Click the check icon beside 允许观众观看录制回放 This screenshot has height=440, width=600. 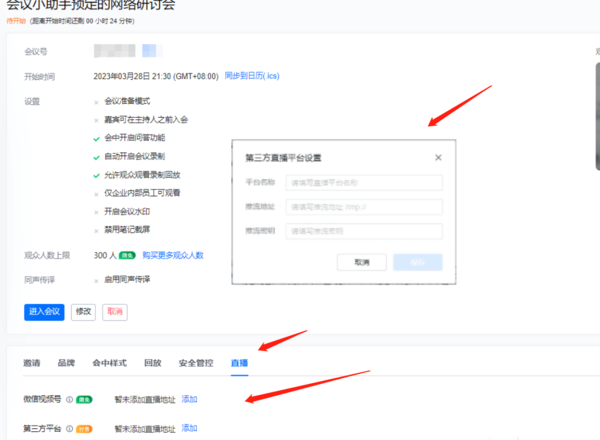point(96,176)
